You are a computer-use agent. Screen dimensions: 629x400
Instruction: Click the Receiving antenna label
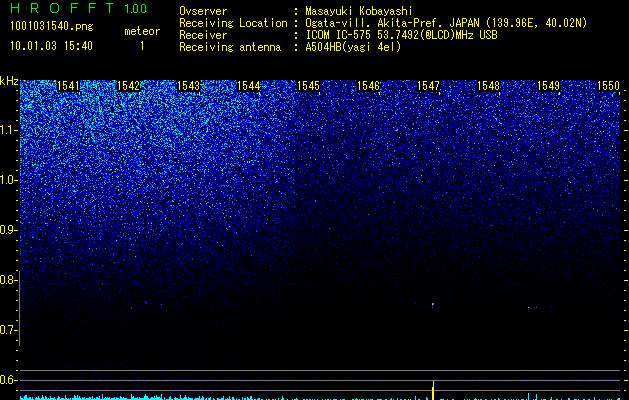point(230,47)
